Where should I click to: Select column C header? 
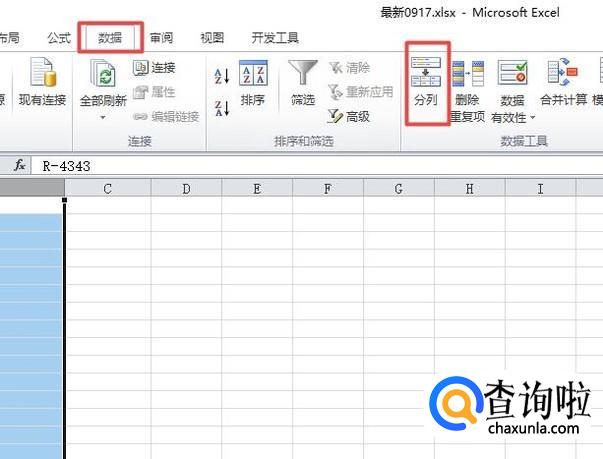[x=108, y=189]
